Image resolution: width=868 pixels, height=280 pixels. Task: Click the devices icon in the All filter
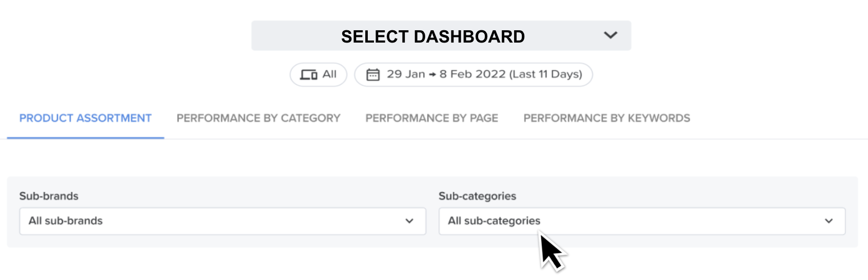click(308, 75)
